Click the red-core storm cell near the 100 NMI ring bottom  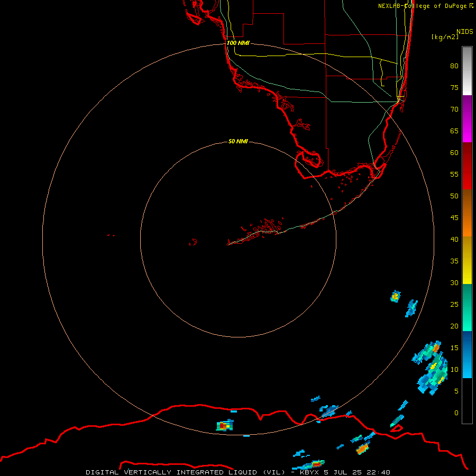(225, 425)
